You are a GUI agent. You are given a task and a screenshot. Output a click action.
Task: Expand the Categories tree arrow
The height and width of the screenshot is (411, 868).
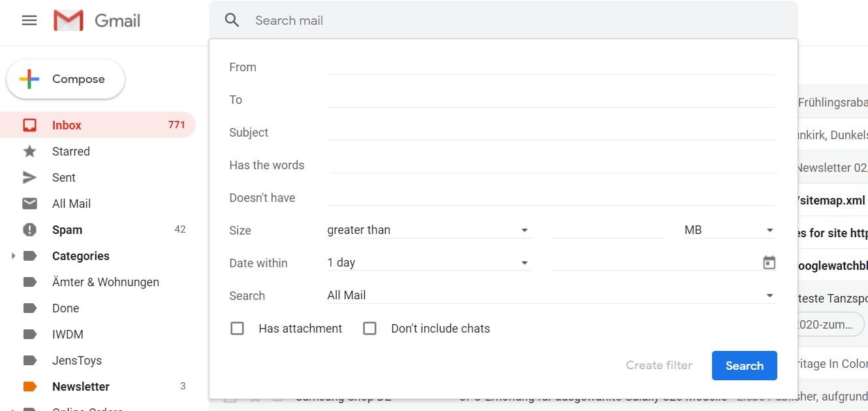click(13, 256)
